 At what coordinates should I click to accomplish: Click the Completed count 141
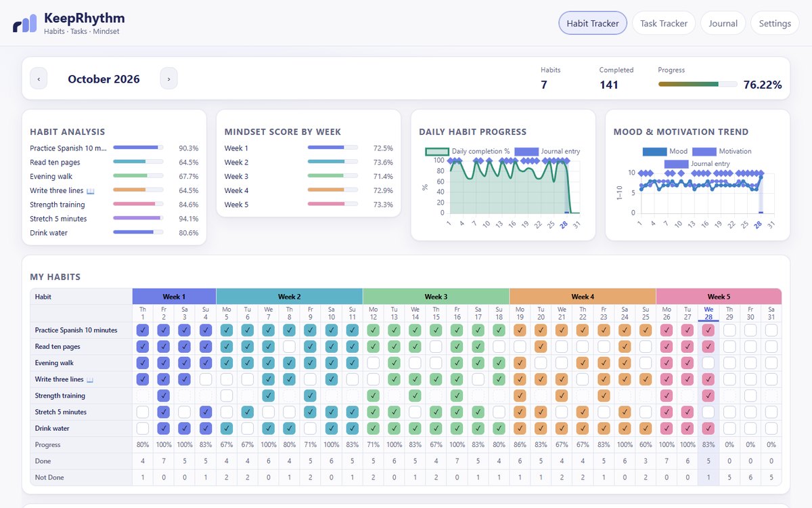[x=609, y=85]
